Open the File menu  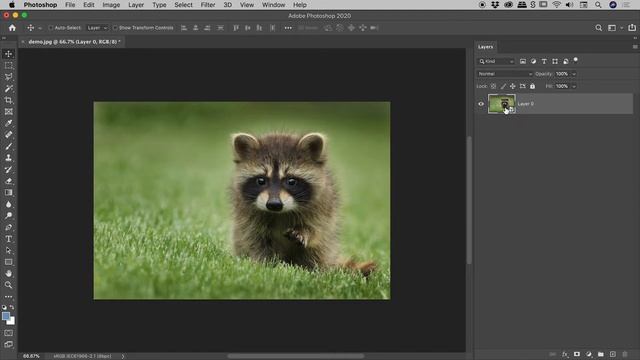(x=70, y=5)
